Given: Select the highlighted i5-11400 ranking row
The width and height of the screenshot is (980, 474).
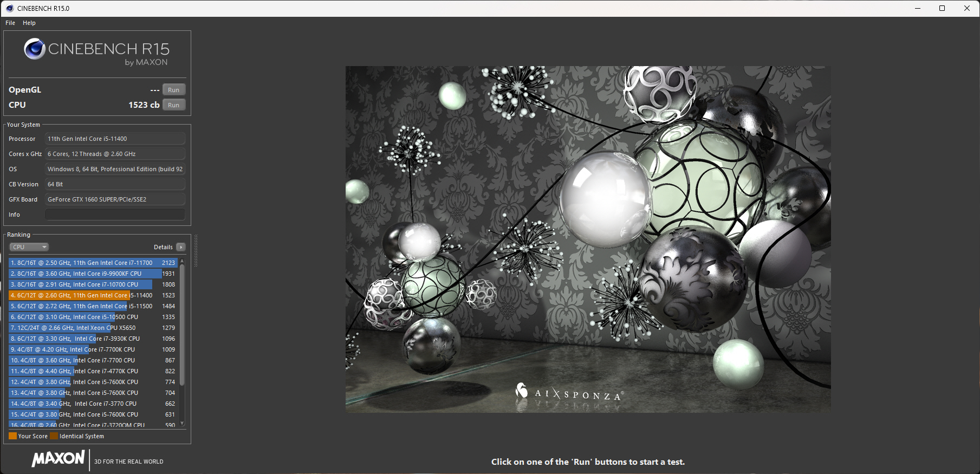Looking at the screenshot, I should [92, 295].
